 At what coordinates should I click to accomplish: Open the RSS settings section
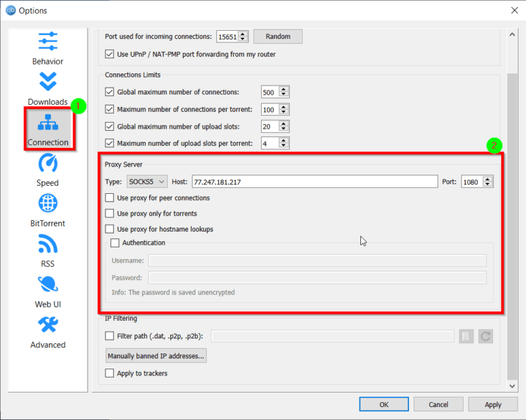pos(48,251)
